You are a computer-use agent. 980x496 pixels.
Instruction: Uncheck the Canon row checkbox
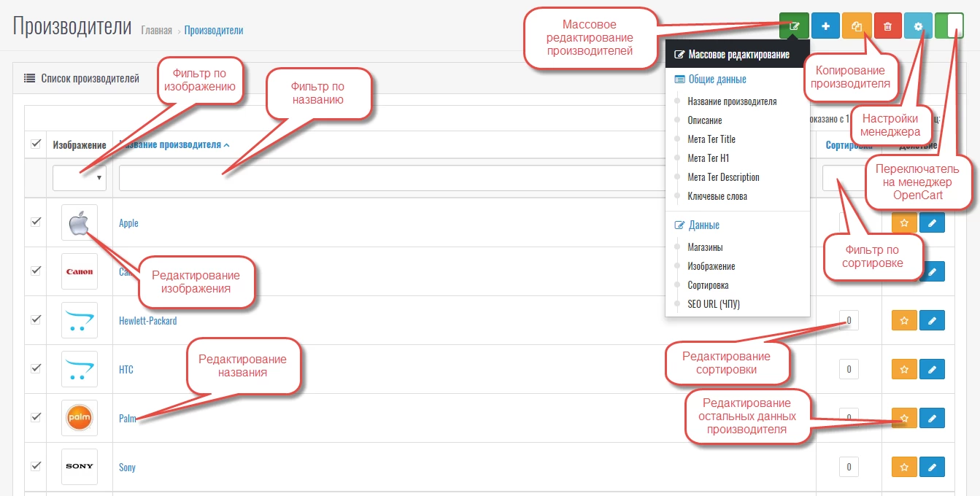[x=36, y=270]
